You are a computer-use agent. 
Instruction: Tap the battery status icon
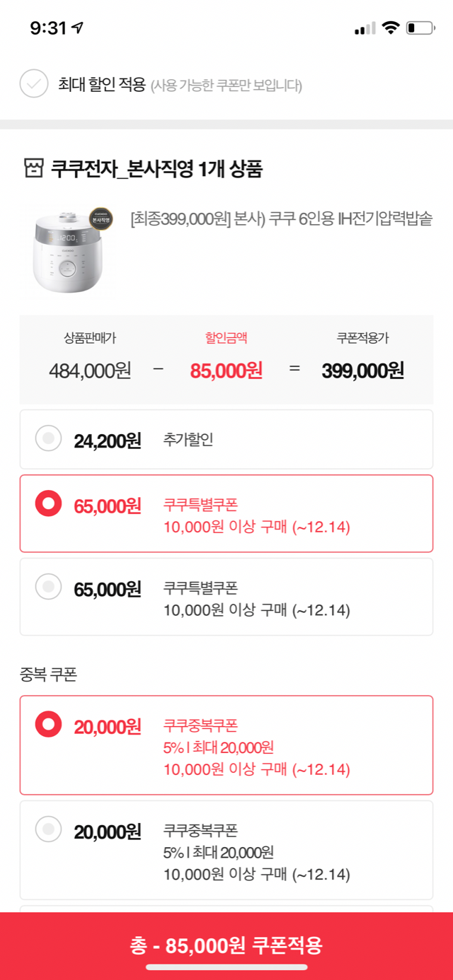pos(420,28)
